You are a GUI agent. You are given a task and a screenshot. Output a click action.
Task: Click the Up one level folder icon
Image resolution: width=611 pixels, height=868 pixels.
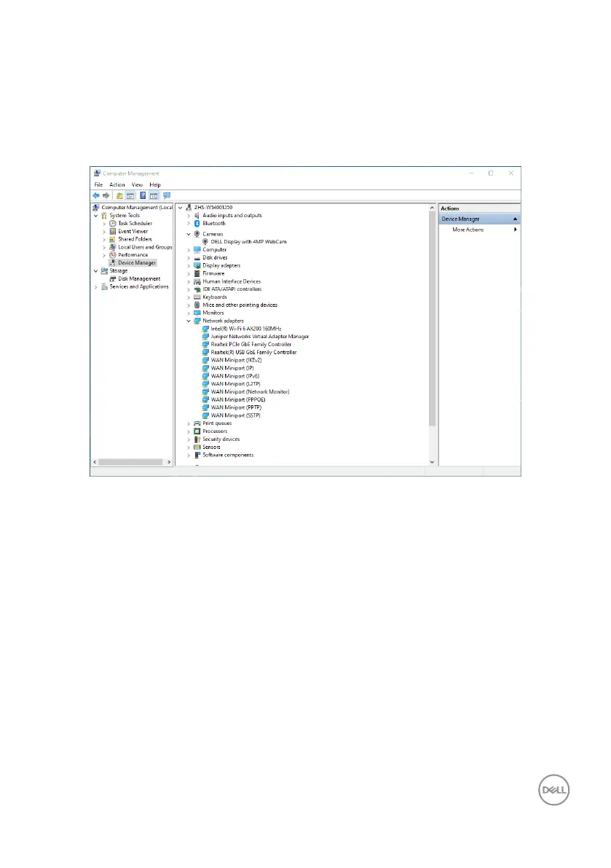(119, 195)
